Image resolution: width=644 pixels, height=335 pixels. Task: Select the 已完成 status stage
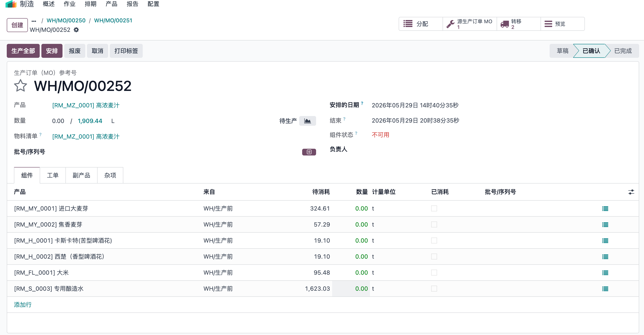623,51
